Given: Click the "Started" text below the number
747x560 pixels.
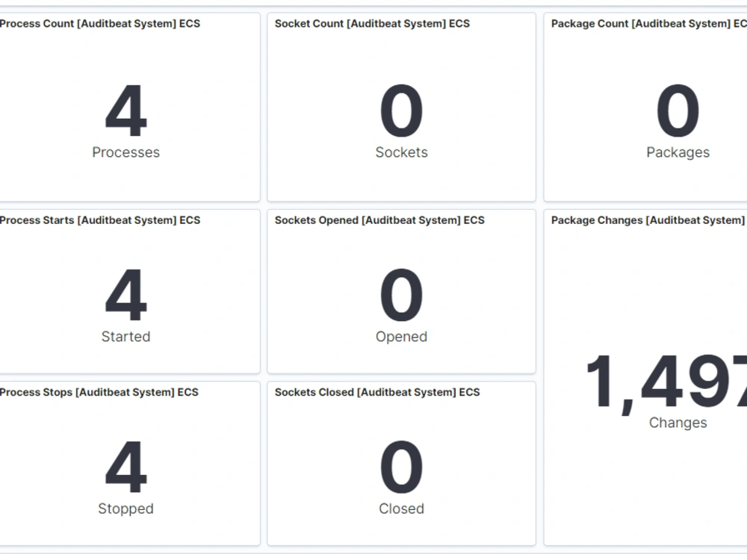Looking at the screenshot, I should tap(125, 337).
